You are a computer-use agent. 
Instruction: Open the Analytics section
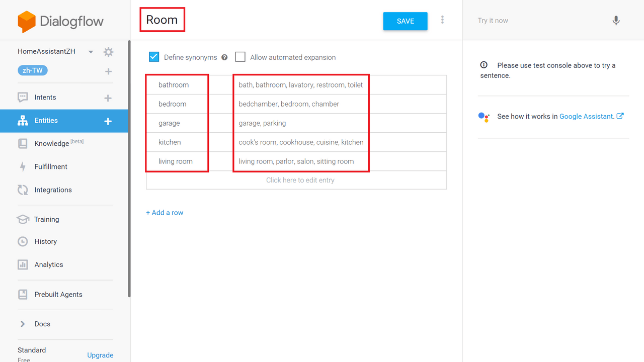49,265
